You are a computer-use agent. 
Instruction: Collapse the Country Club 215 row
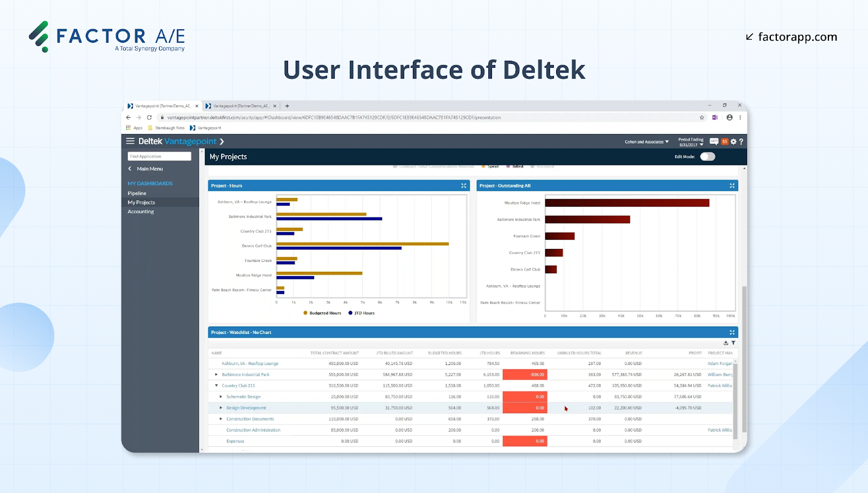click(215, 386)
